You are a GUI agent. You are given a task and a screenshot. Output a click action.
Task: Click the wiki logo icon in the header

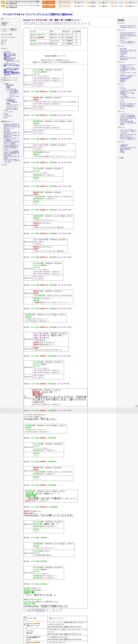click(x=3, y=2)
